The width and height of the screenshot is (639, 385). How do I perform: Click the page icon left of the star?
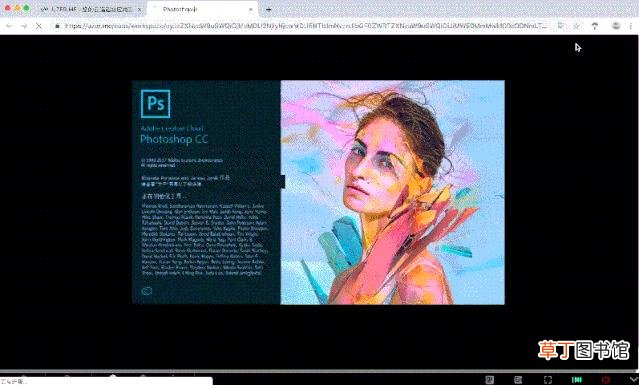click(x=561, y=26)
